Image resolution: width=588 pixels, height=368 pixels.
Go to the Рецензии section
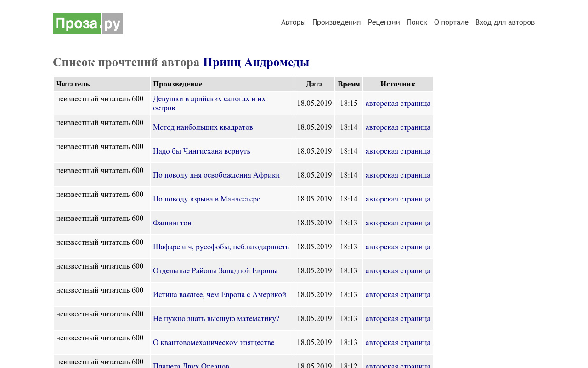click(x=384, y=23)
